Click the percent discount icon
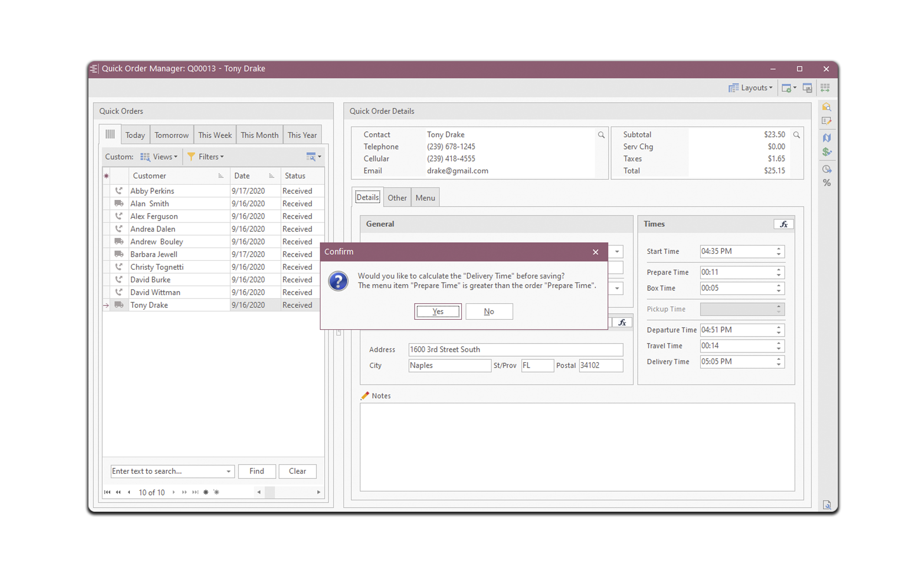Screen dimensions: 924x572 (x=827, y=183)
